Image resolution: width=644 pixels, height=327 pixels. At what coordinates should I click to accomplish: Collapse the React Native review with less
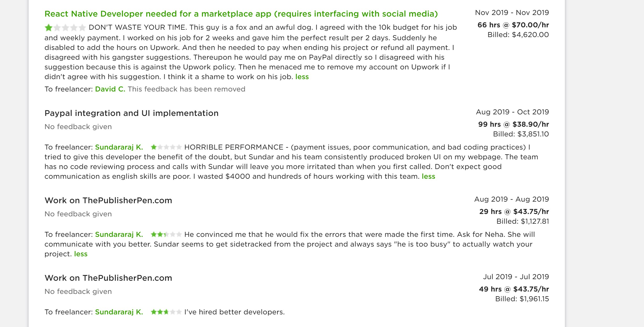(302, 77)
